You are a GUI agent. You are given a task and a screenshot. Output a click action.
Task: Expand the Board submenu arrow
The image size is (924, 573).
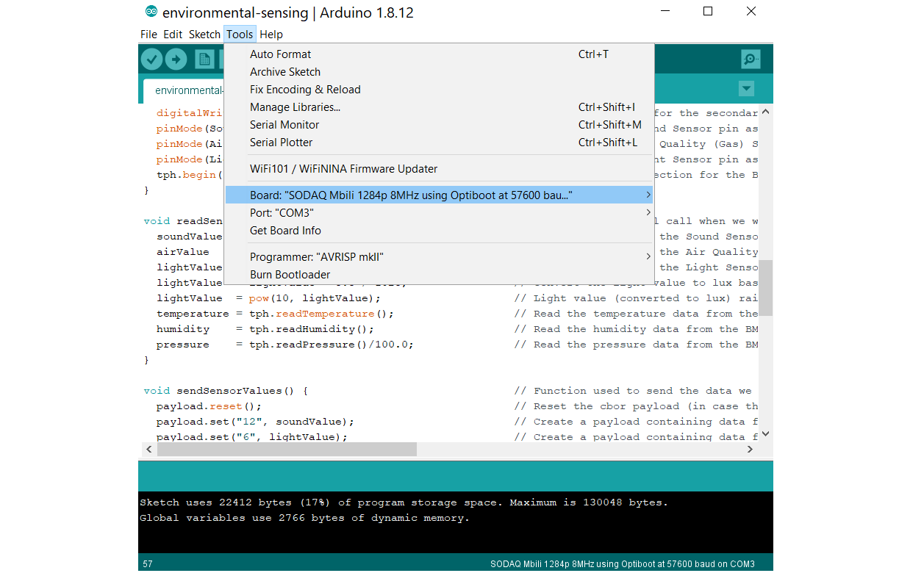click(648, 195)
